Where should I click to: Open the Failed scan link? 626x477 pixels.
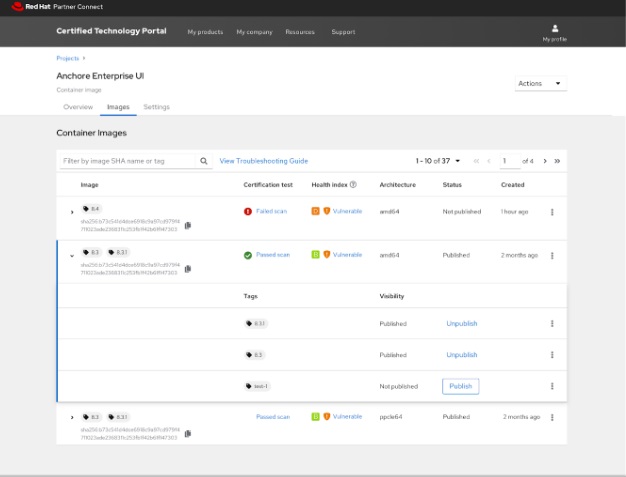tap(271, 211)
